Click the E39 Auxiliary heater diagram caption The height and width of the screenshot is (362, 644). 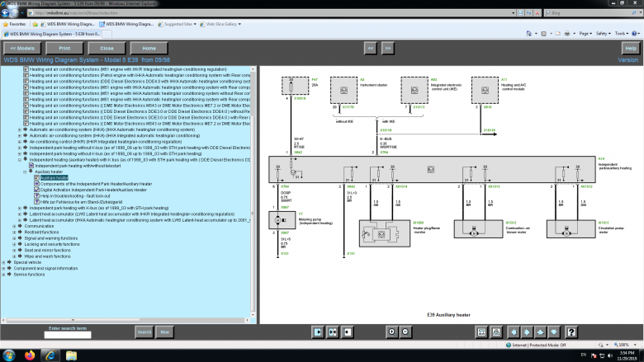point(448,315)
